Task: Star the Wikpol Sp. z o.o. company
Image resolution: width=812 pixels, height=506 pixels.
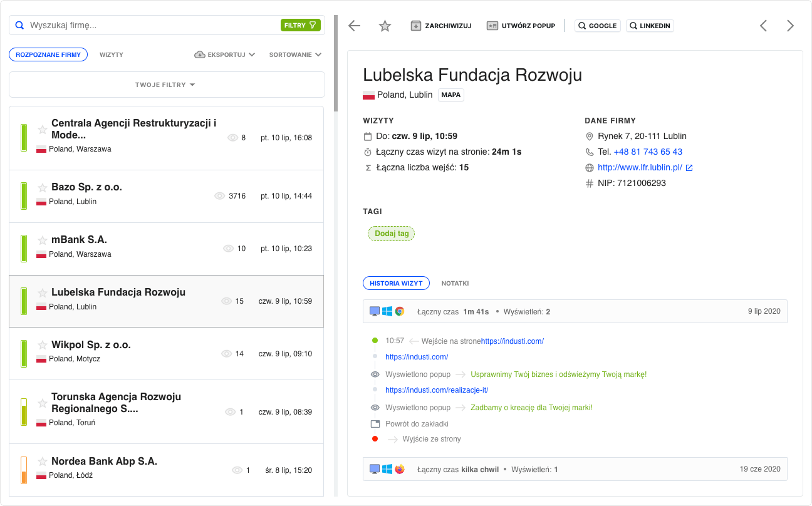Action: coord(43,345)
